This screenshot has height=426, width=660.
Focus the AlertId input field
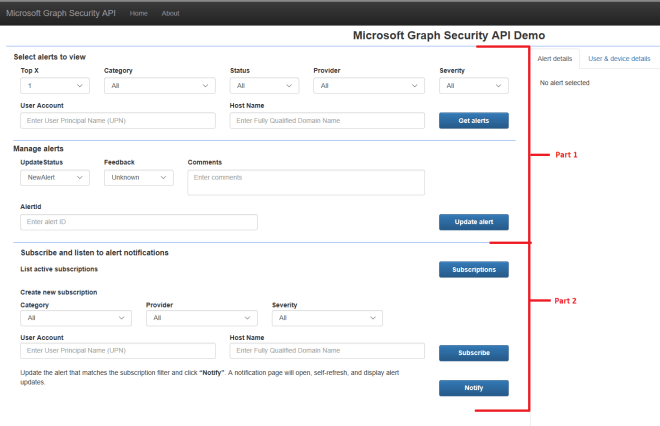139,222
